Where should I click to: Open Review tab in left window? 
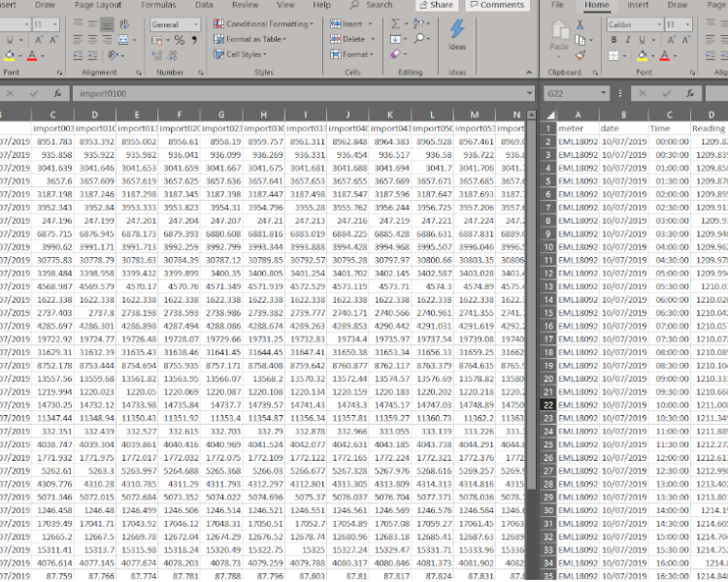click(x=246, y=5)
